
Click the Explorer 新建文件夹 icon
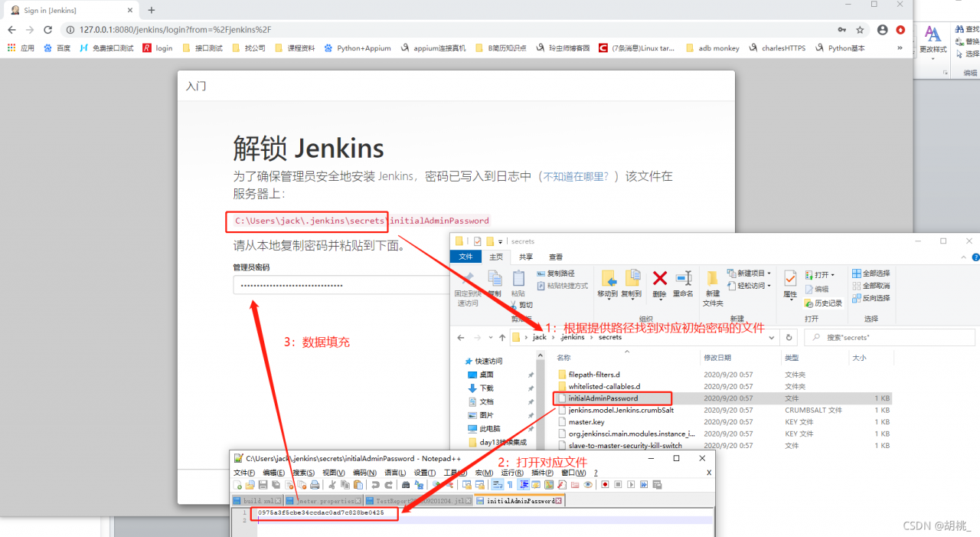pyautogui.click(x=713, y=278)
